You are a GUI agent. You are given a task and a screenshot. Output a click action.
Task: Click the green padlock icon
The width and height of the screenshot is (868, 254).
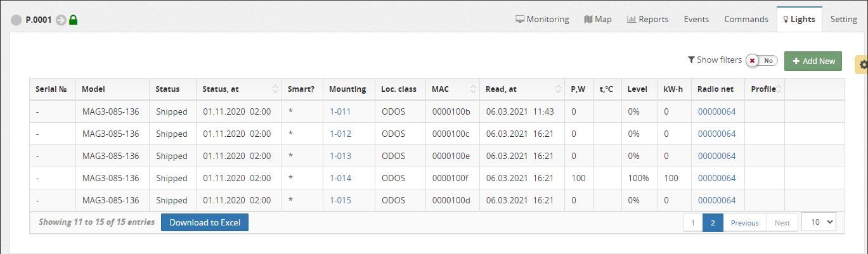(x=73, y=20)
